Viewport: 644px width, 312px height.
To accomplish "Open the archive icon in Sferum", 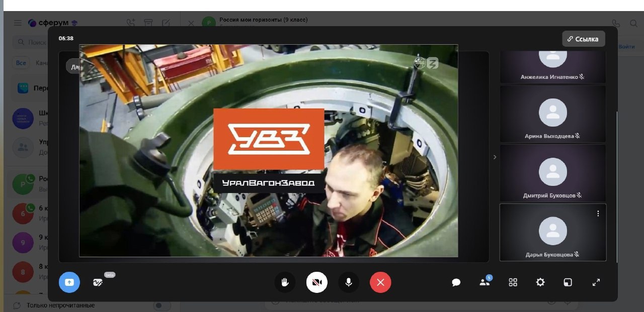I will (x=148, y=23).
